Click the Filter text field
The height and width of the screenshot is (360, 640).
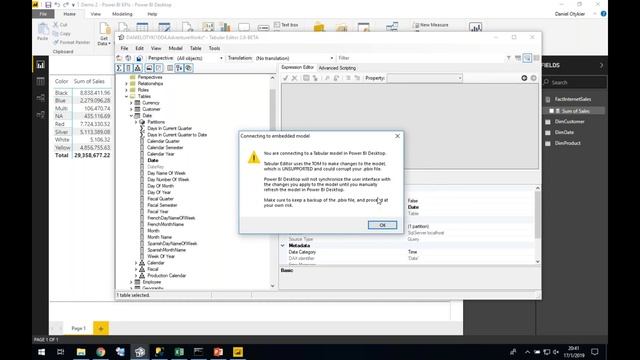tap(420, 58)
